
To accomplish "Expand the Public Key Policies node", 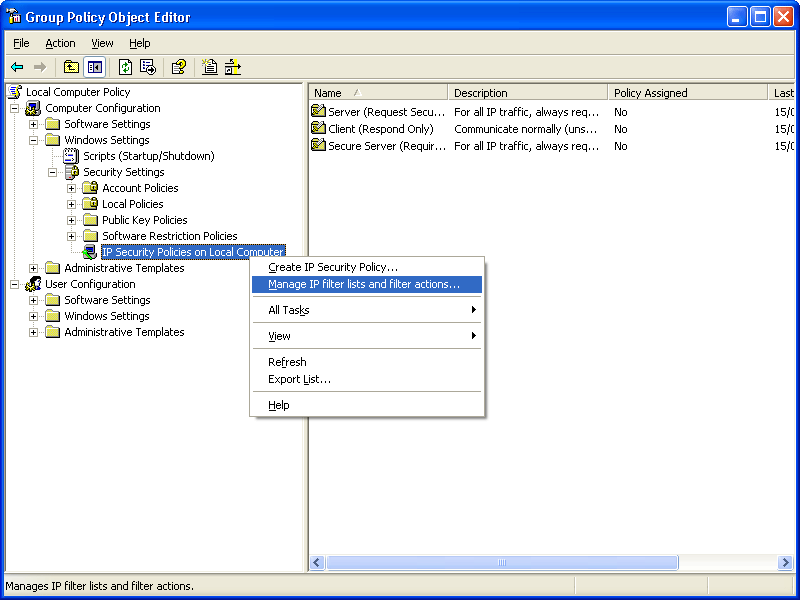I will (x=71, y=220).
